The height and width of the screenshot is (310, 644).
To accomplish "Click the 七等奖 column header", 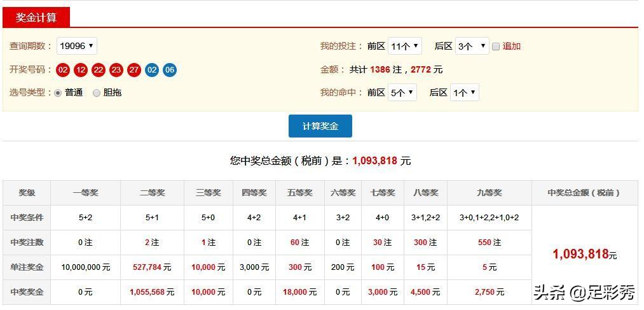I will (382, 193).
